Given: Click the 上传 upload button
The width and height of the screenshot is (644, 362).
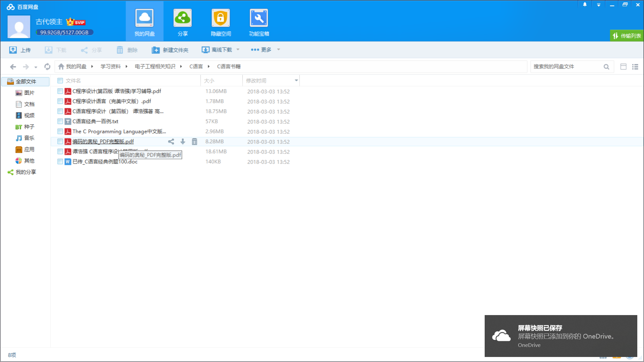Looking at the screenshot, I should pyautogui.click(x=20, y=50).
